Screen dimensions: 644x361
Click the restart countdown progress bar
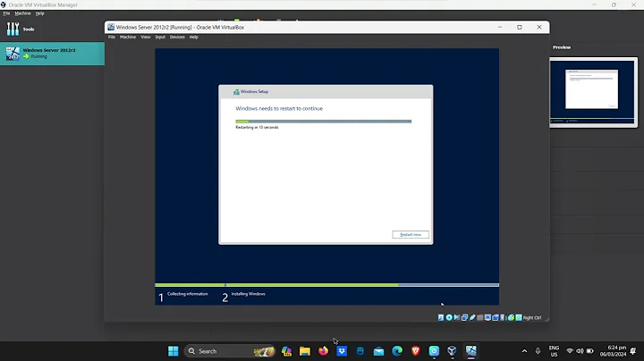[x=323, y=122]
